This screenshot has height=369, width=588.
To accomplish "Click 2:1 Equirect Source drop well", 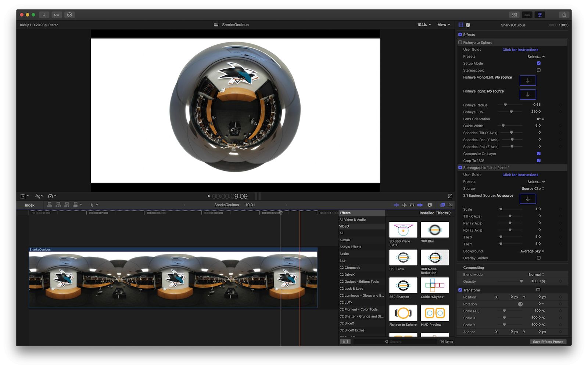I will tap(528, 199).
